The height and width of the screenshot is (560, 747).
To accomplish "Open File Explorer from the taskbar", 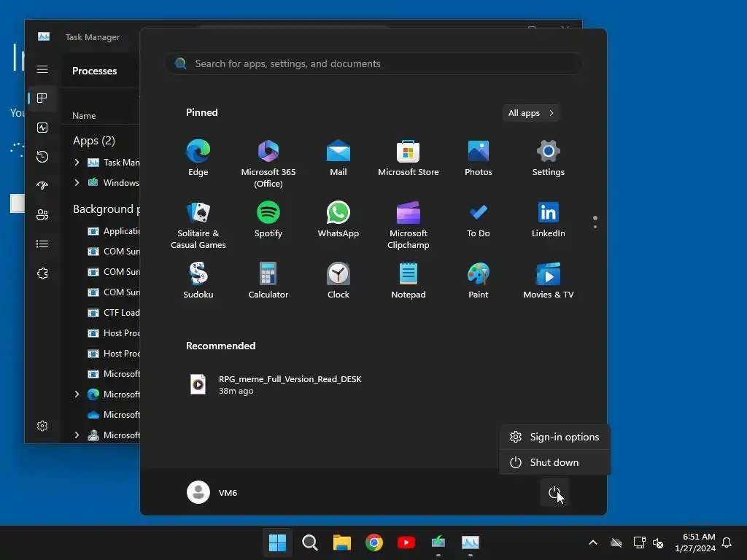I will click(341, 542).
